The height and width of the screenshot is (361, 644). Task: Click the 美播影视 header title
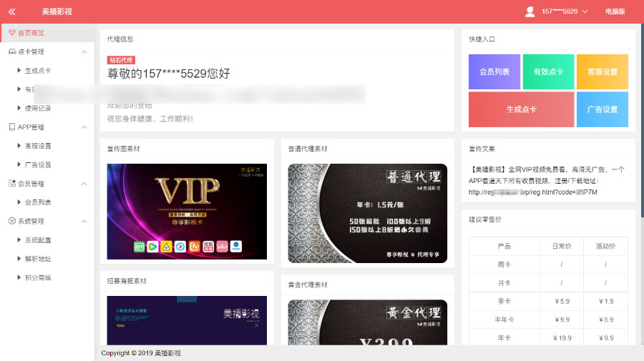[57, 11]
